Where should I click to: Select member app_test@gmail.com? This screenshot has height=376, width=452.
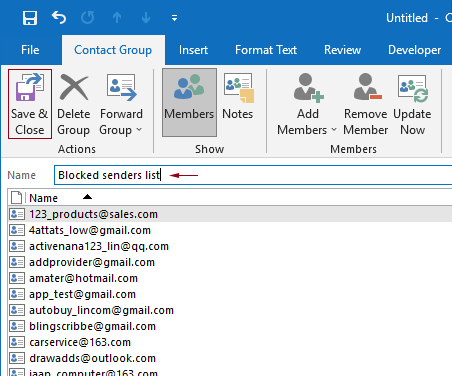coord(82,294)
